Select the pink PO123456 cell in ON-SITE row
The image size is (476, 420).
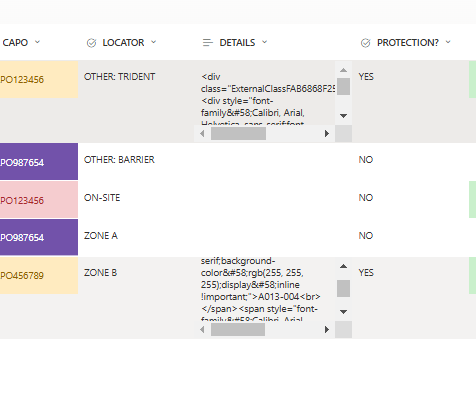click(x=39, y=200)
